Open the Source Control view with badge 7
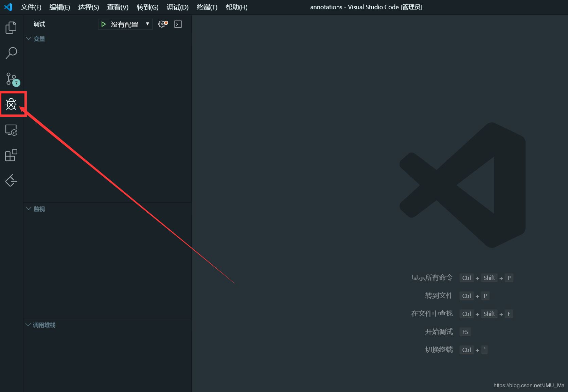 (12, 79)
